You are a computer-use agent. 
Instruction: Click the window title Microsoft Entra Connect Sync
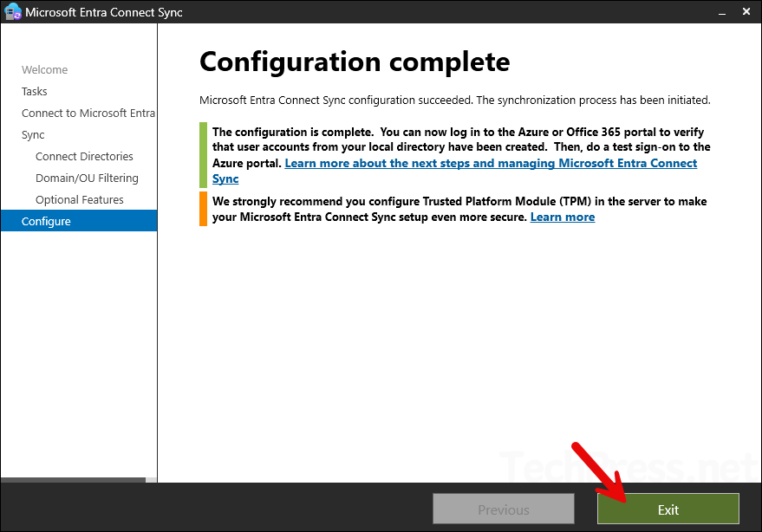pyautogui.click(x=103, y=12)
